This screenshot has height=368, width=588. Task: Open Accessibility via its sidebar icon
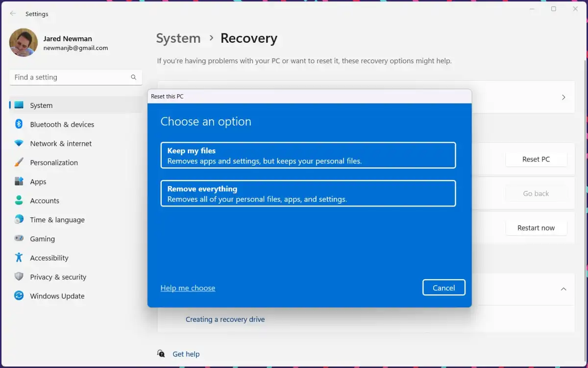tap(18, 258)
